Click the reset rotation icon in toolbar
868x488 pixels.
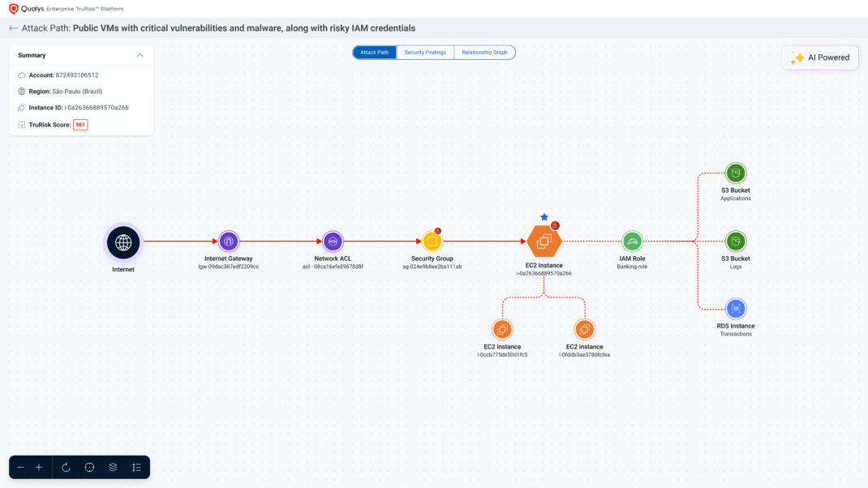click(65, 467)
